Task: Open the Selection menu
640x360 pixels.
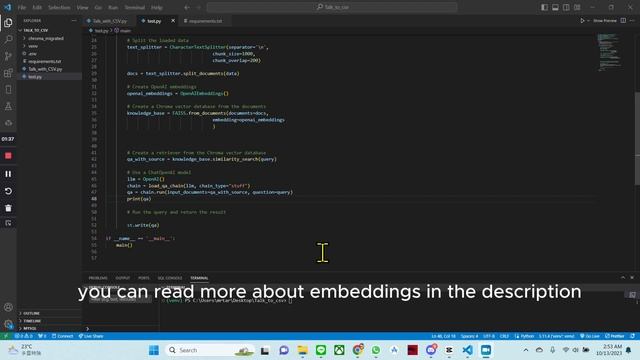Action: pos(59,7)
